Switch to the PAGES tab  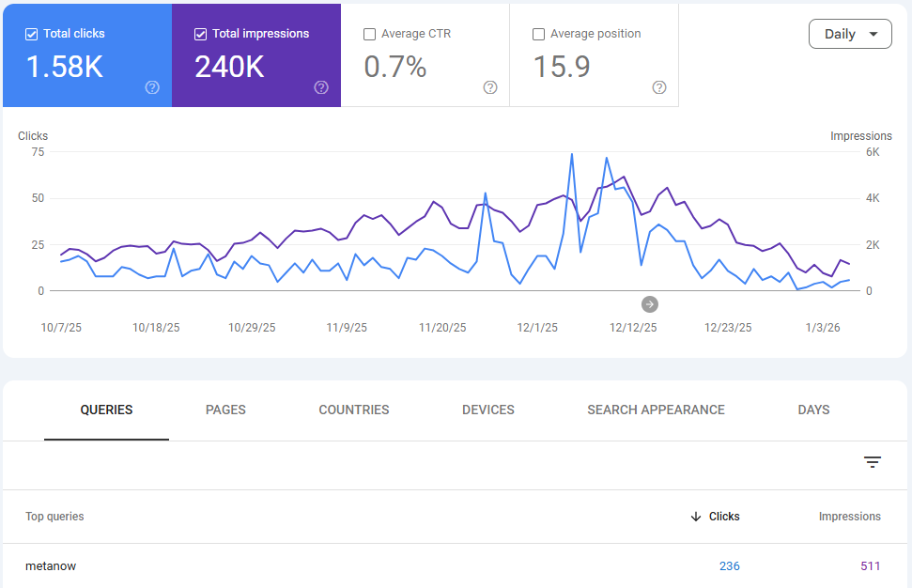point(225,410)
